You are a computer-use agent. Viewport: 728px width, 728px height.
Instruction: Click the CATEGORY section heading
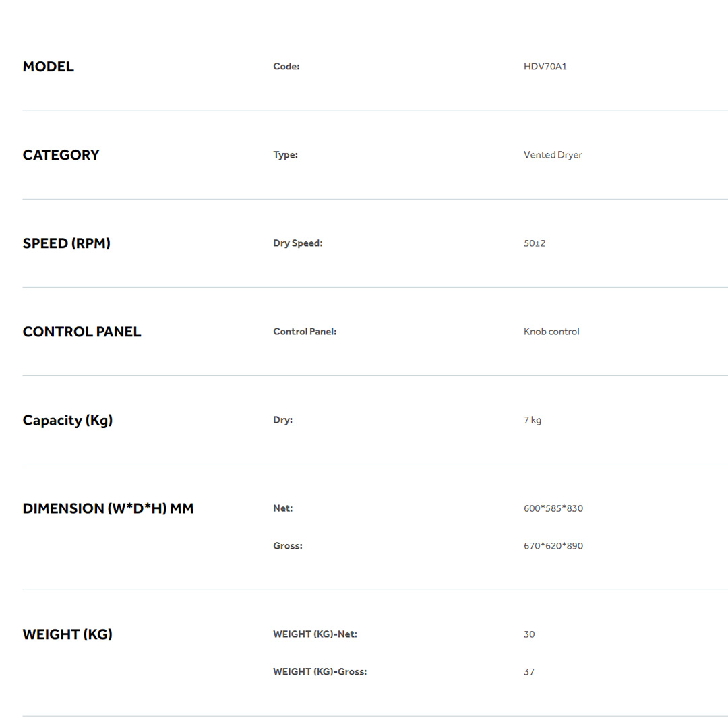tap(61, 155)
